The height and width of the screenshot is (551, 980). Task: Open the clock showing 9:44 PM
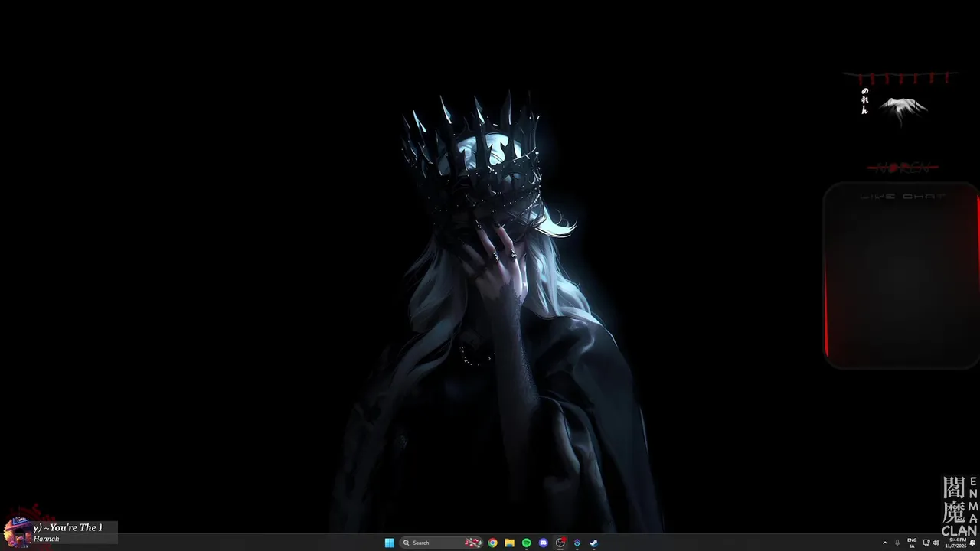(955, 543)
